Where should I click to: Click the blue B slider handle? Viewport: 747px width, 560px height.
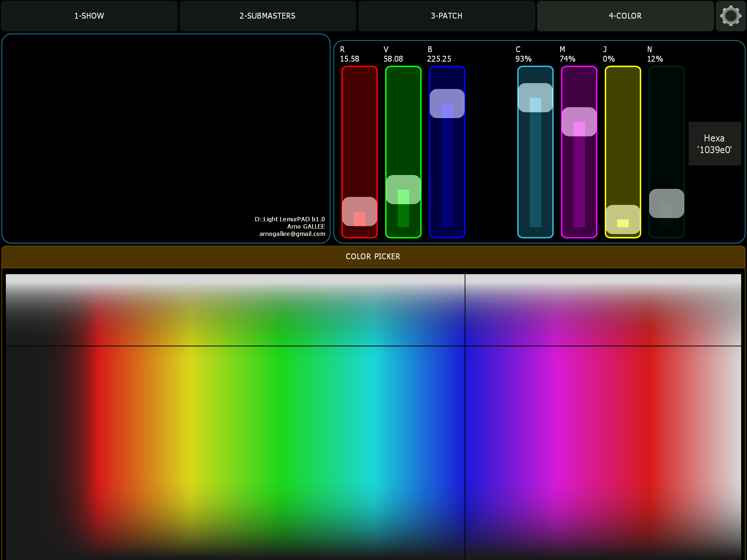click(447, 104)
